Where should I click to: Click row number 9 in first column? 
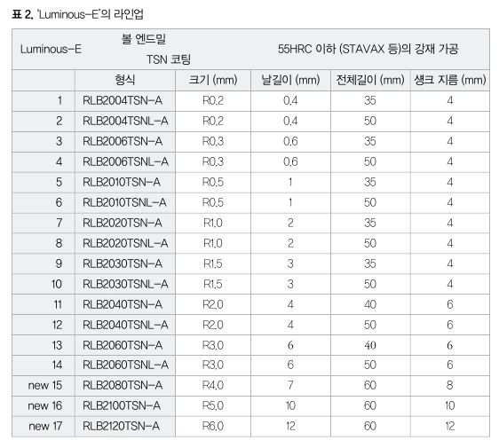(x=59, y=263)
